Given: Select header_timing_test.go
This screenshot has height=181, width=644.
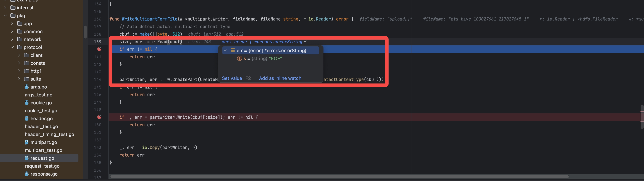Looking at the screenshot, I should coord(49,134).
